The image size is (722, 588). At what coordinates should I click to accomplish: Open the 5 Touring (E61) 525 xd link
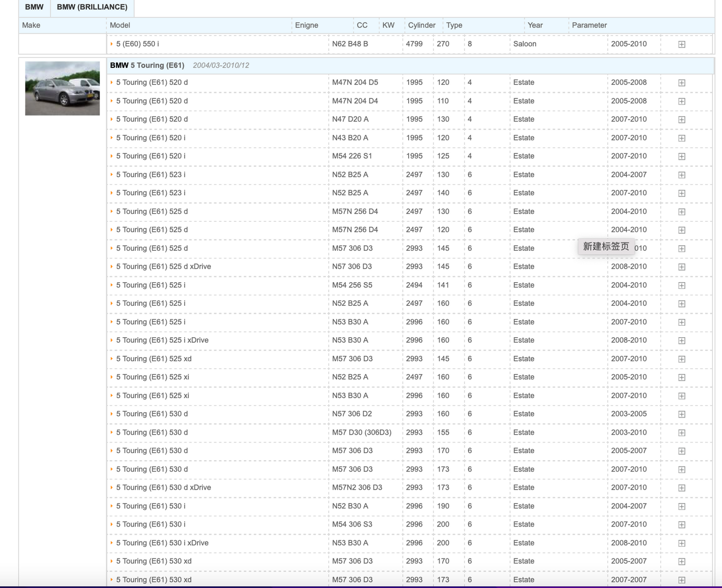coord(154,359)
